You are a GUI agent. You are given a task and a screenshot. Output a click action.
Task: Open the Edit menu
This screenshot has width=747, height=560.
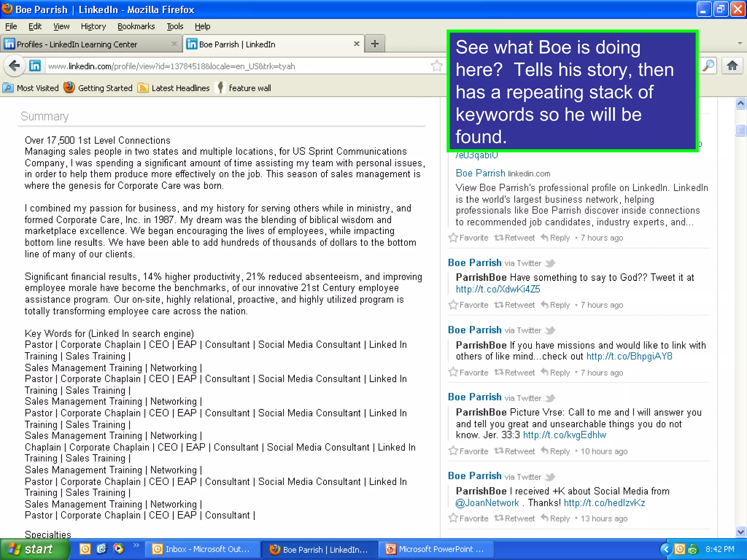click(x=35, y=26)
